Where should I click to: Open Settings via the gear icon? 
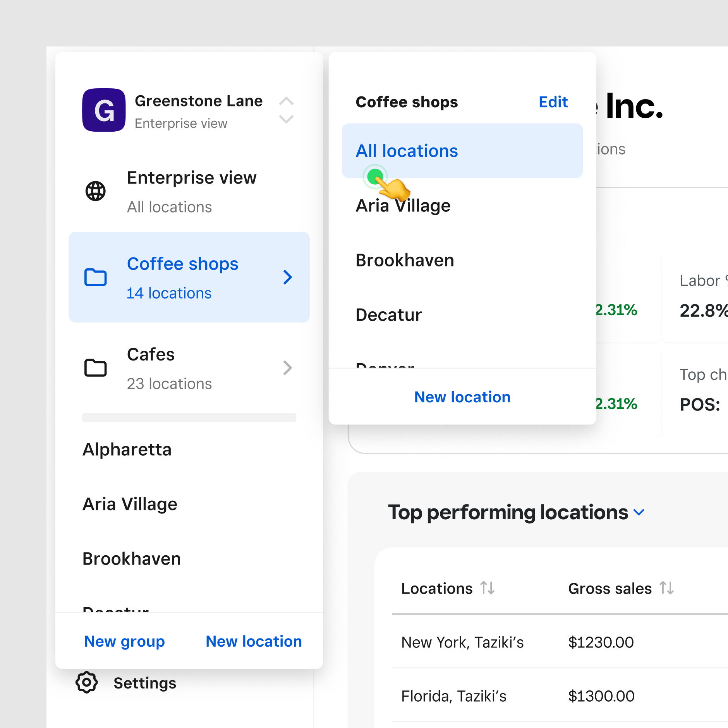87,683
